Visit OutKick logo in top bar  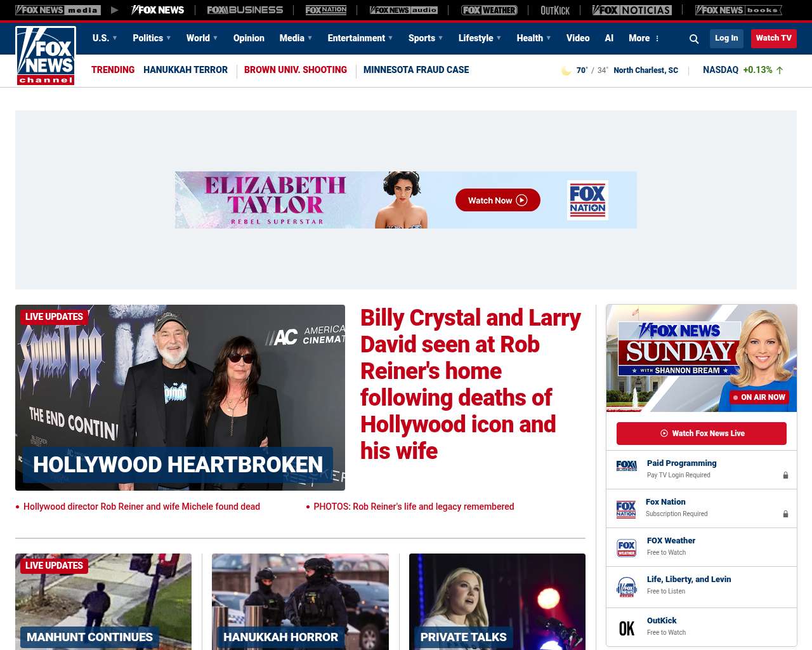click(x=555, y=10)
